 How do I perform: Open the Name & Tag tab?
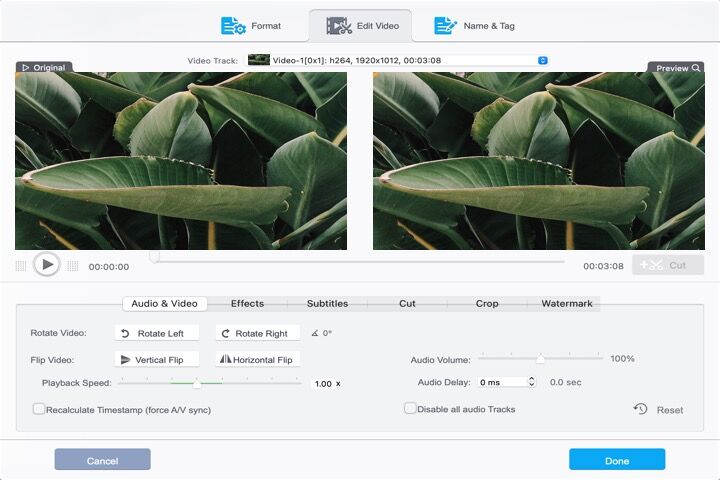(x=474, y=26)
